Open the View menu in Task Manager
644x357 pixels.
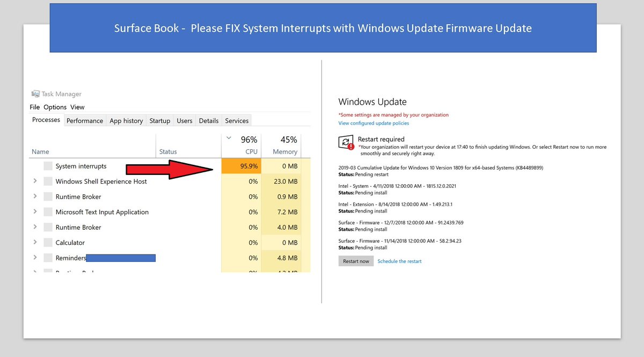(x=77, y=107)
